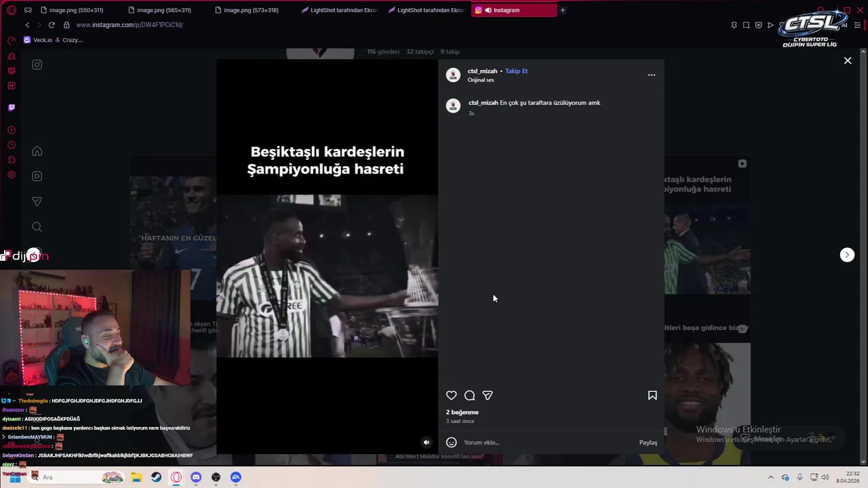Click the ctsl_mizah avatar in post header
This screenshot has width=868, height=488.
453,75
